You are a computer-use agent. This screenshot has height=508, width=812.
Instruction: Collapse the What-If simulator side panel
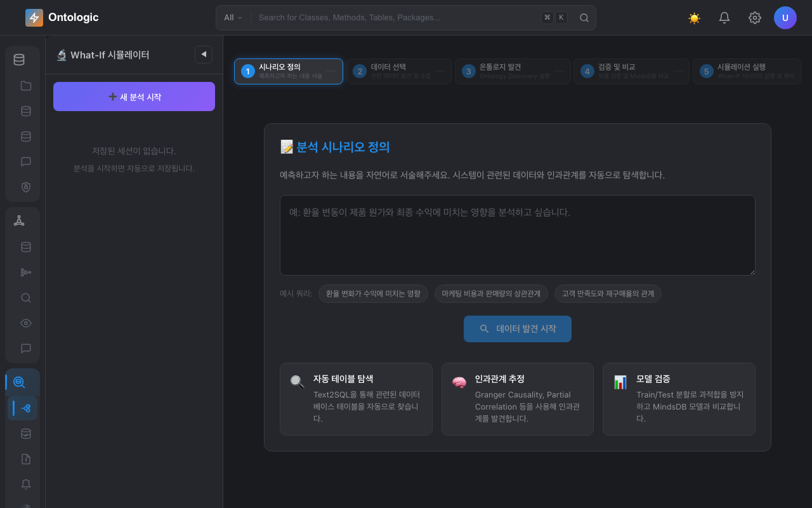point(204,55)
